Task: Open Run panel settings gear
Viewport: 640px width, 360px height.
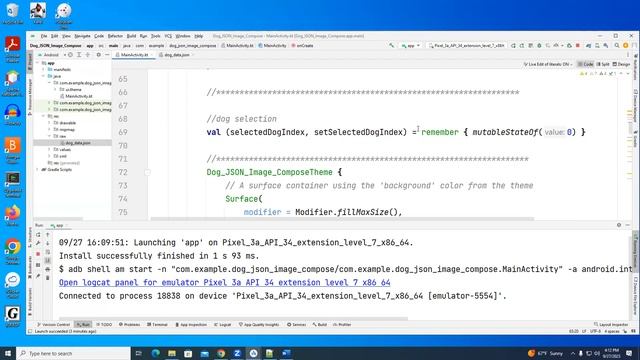Action: click(619, 225)
